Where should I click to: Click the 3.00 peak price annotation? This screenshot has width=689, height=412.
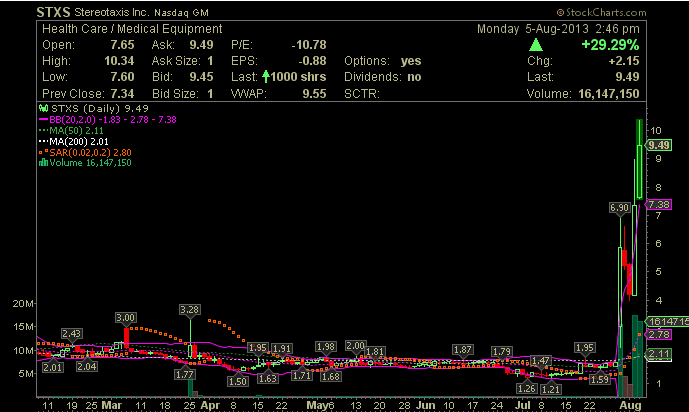(x=126, y=317)
